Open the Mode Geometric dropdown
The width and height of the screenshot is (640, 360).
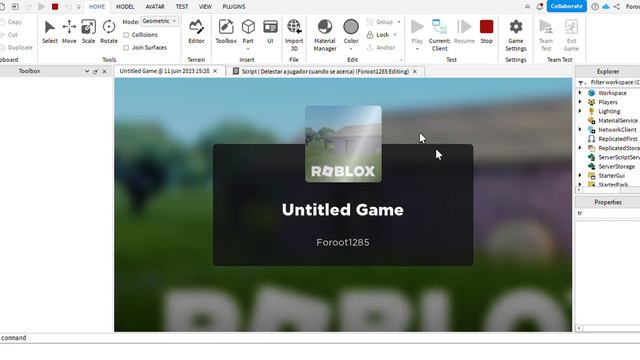(160, 21)
